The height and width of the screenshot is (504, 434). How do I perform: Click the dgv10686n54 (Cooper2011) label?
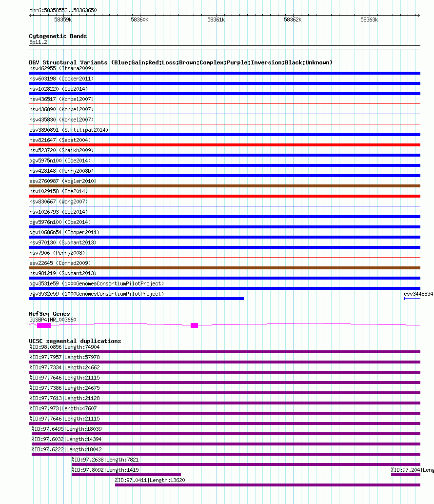(x=64, y=232)
